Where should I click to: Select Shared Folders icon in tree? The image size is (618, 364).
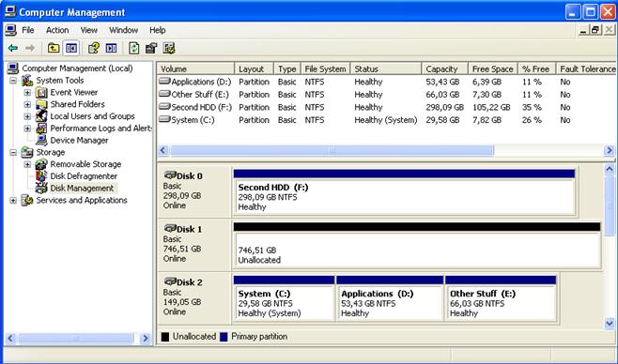tap(41, 104)
